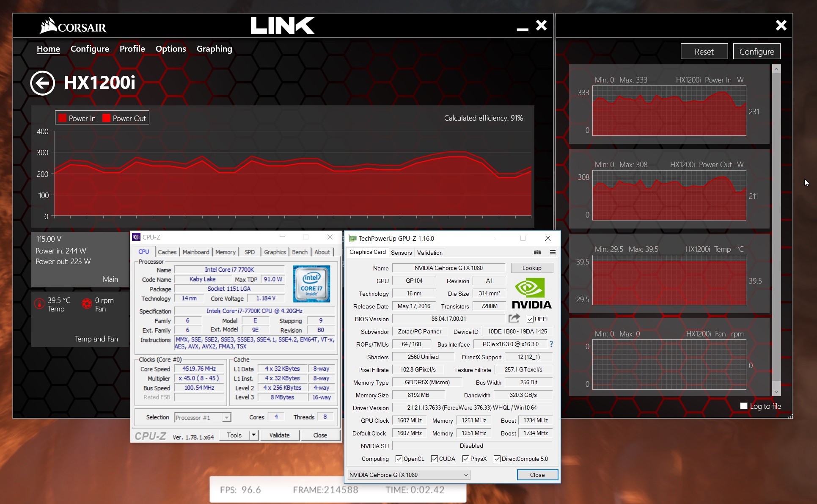Go to the Home menu in Corsair Link

[48, 49]
